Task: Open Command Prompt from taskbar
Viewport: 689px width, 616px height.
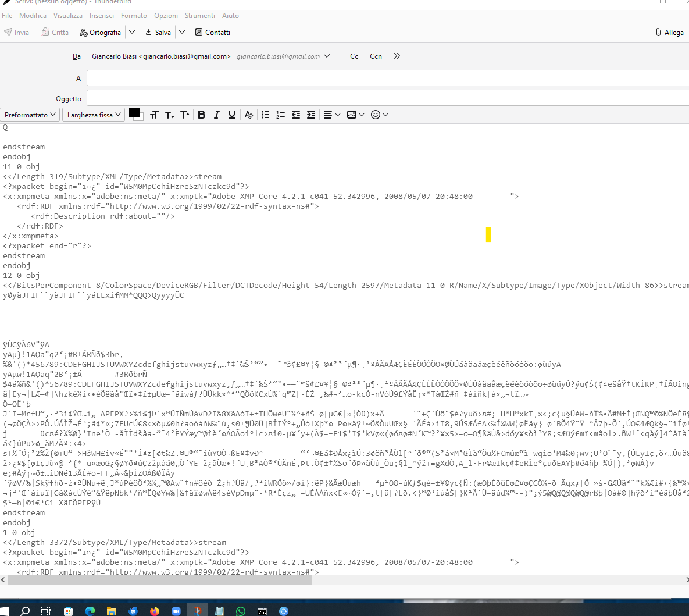Action: pyautogui.click(x=262, y=611)
